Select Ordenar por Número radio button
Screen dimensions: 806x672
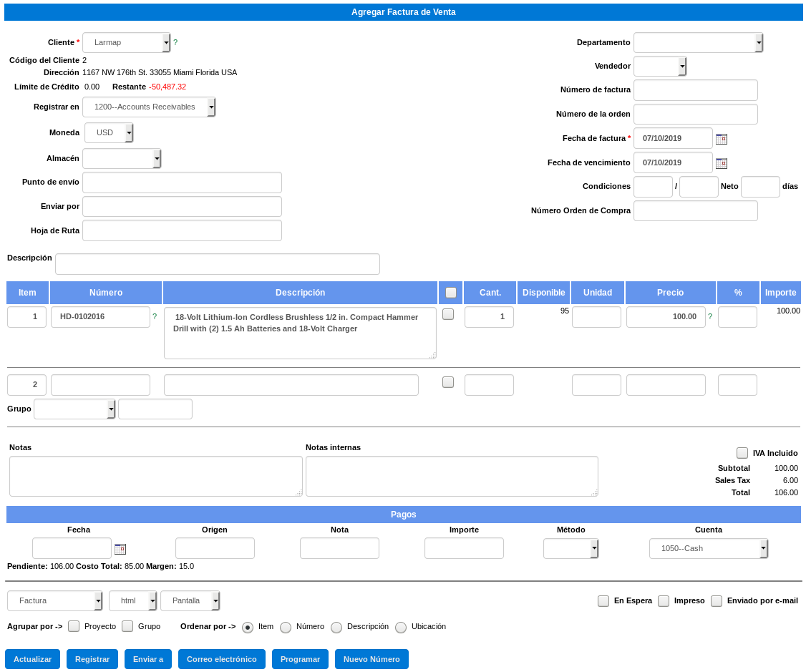286,628
